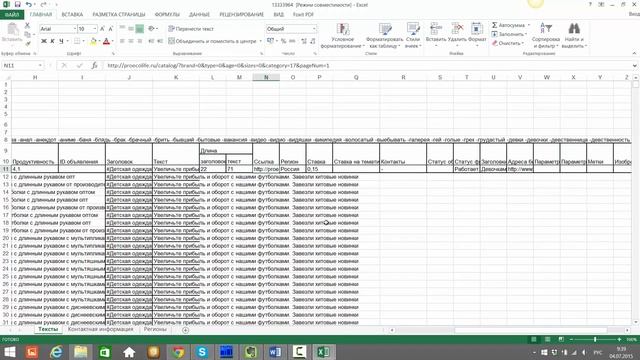Click the zoom slider in status bar
Image resolution: width=640 pixels, height=360 pixels.
pyautogui.click(x=595, y=340)
